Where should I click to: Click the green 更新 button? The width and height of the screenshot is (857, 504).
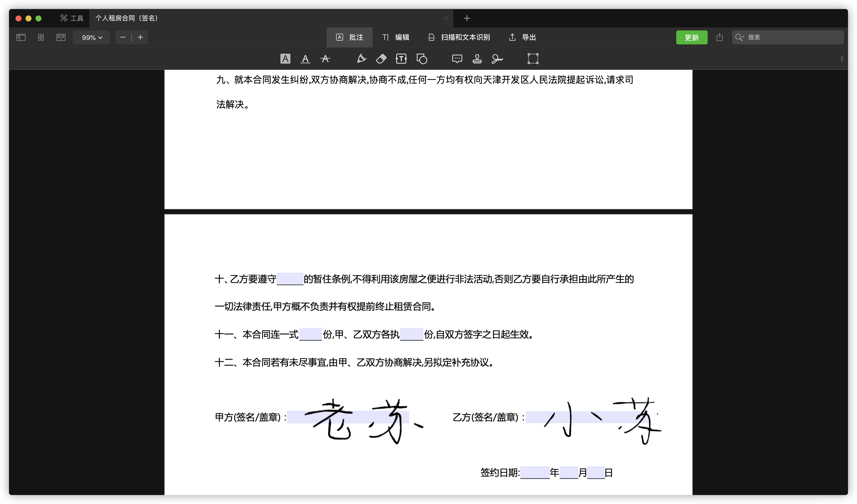click(x=691, y=37)
